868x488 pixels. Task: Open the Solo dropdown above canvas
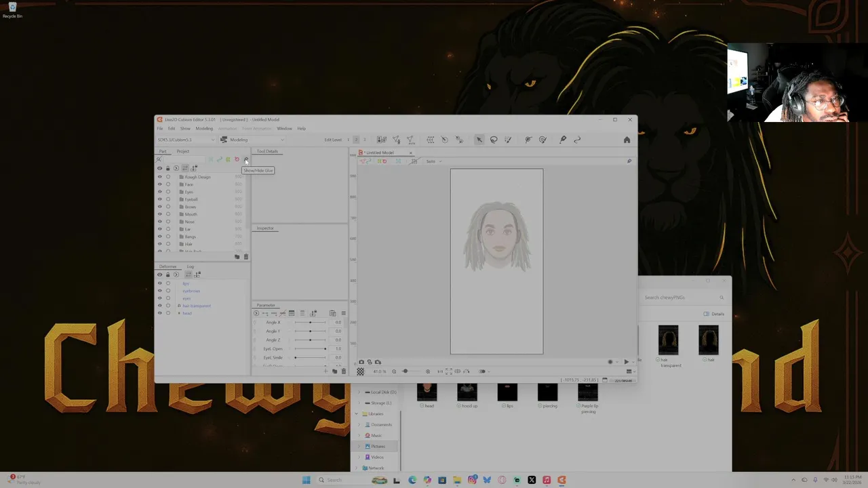click(x=433, y=161)
